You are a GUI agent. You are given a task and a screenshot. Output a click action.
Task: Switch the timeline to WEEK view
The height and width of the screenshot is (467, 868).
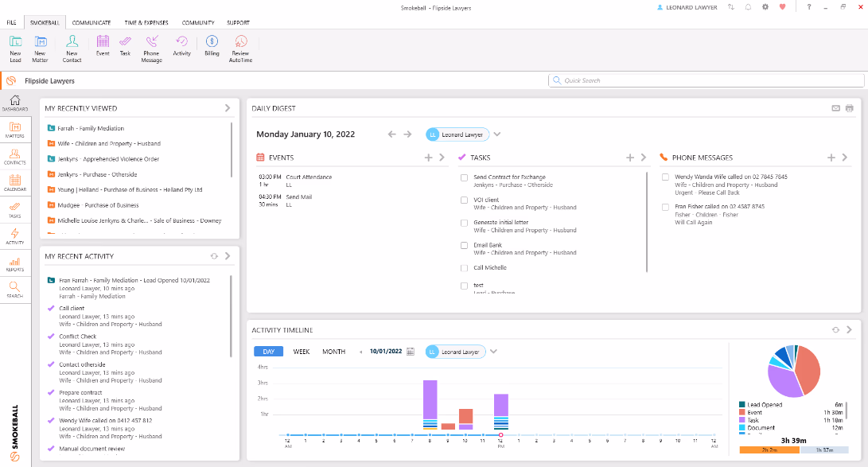pos(302,351)
